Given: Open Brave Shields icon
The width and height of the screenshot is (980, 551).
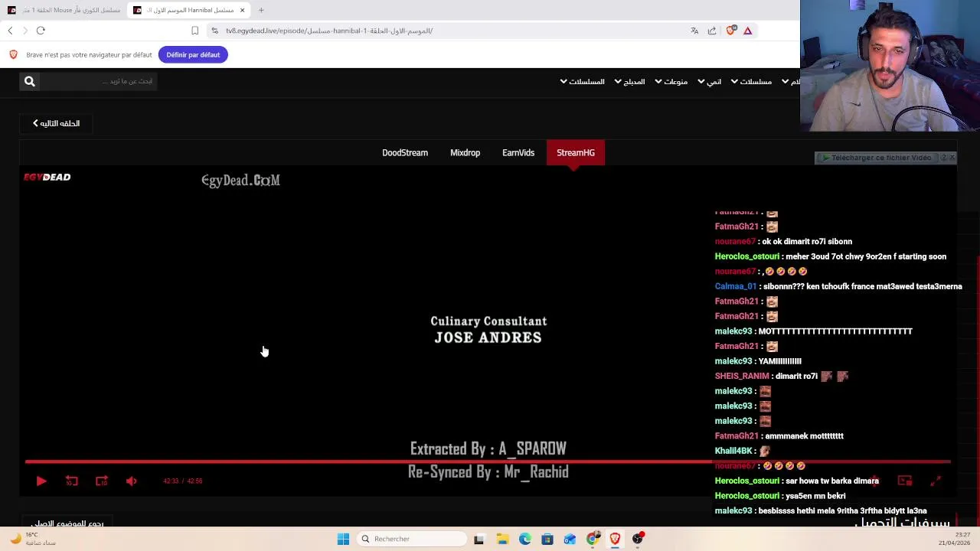Looking at the screenshot, I should pyautogui.click(x=730, y=31).
